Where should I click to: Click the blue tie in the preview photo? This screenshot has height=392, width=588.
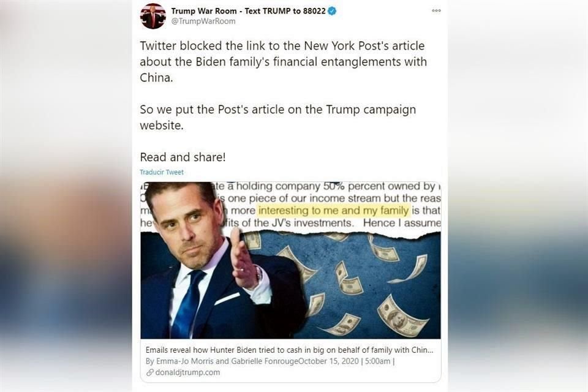point(188,304)
